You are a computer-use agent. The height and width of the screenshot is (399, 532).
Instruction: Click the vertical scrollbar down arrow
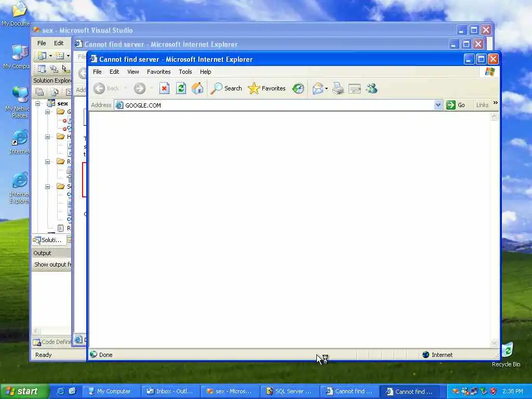(494, 343)
